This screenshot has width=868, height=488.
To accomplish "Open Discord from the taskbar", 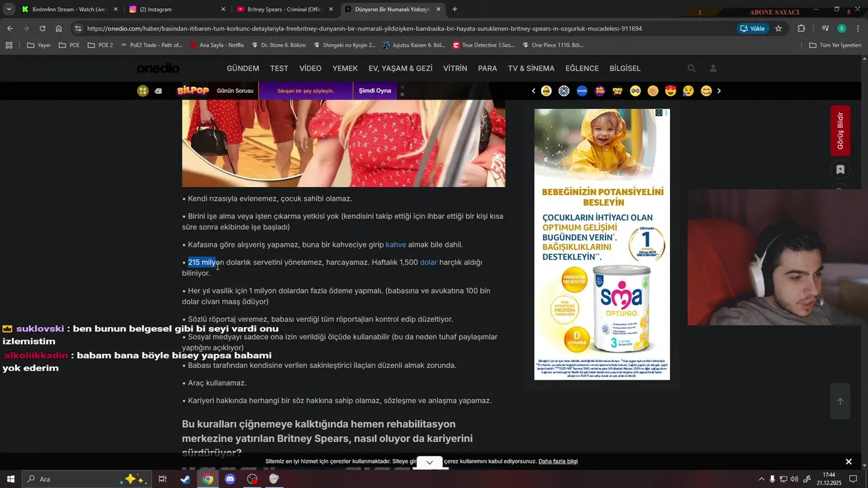I will click(x=230, y=479).
